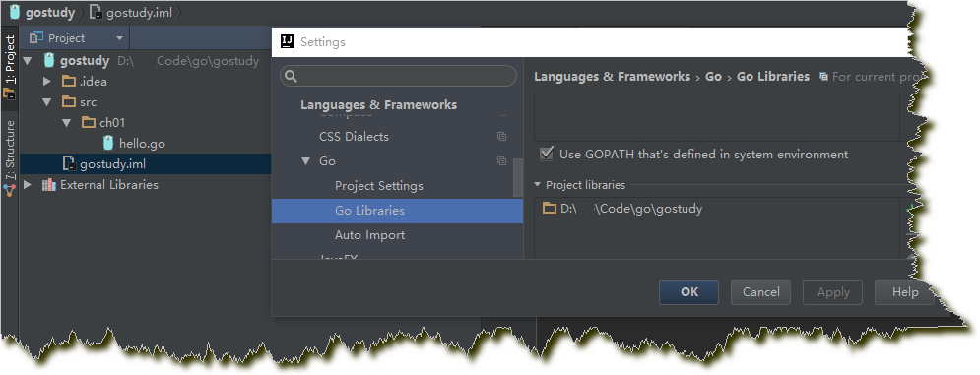Open the 7: Structure side tool tab

[x=10, y=158]
